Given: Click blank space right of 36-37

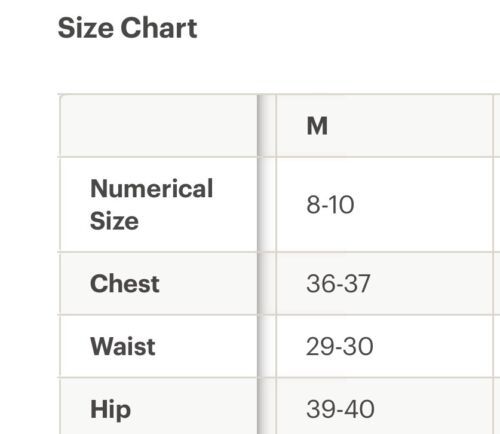Looking at the screenshot, I should pos(432,284).
